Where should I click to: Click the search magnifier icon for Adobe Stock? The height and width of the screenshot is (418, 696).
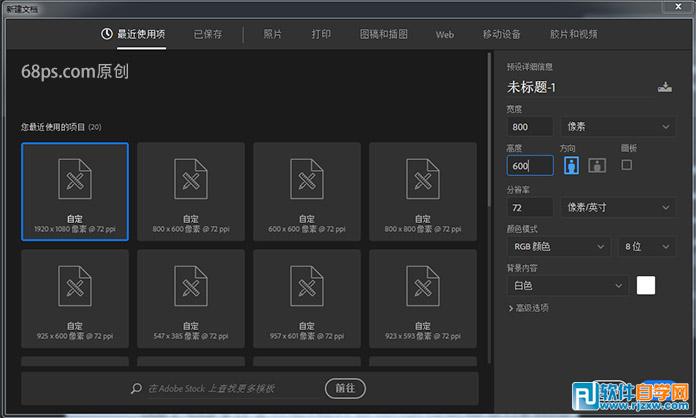click(x=136, y=388)
